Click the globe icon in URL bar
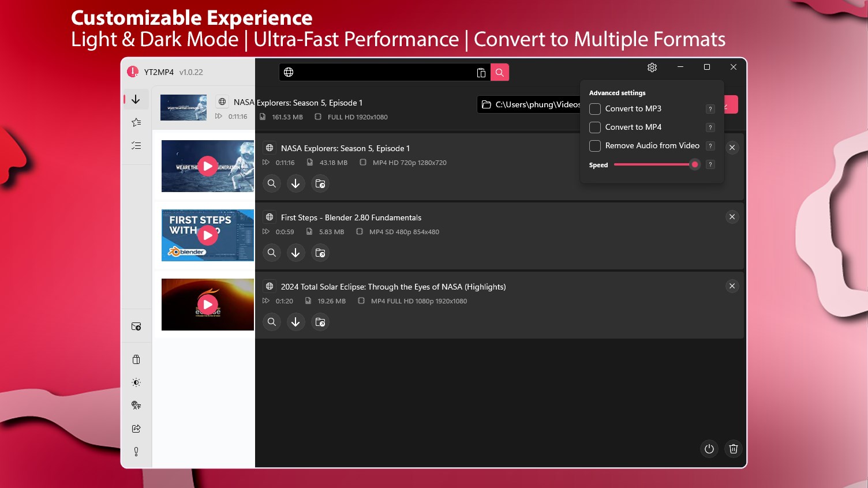 (x=289, y=72)
